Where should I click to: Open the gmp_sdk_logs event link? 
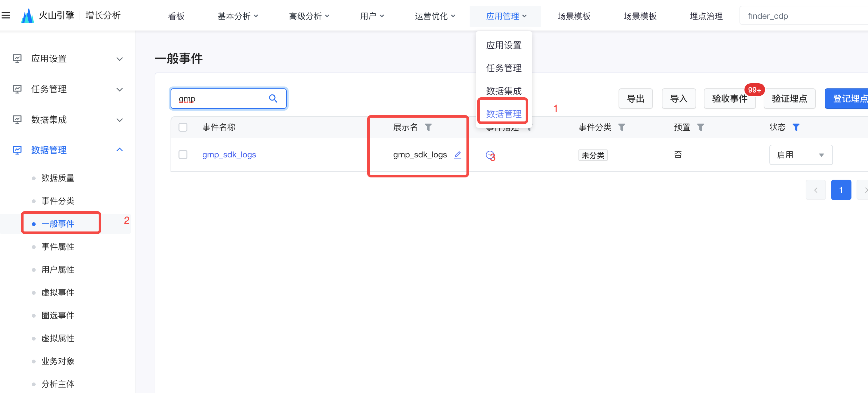click(x=229, y=155)
